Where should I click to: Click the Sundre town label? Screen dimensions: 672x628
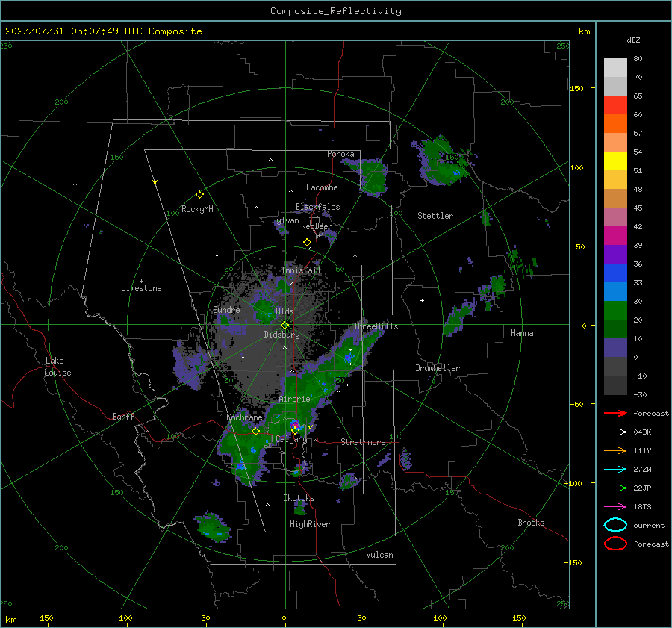pyautogui.click(x=226, y=309)
